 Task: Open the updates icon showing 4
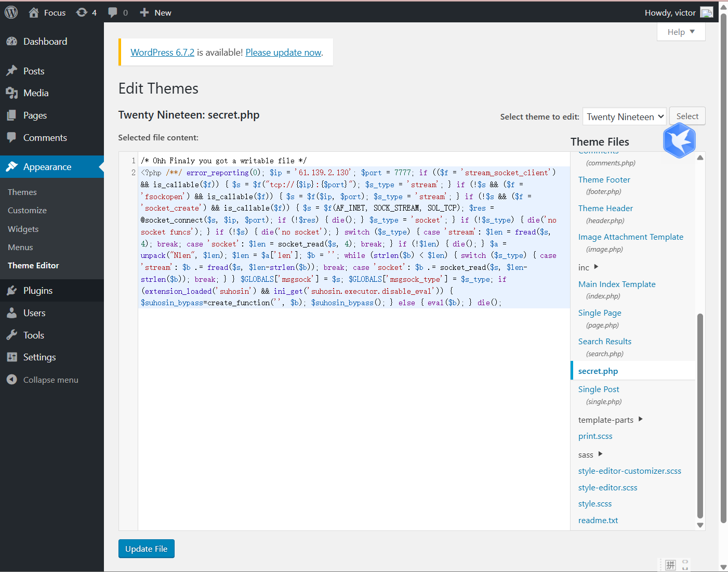82,12
